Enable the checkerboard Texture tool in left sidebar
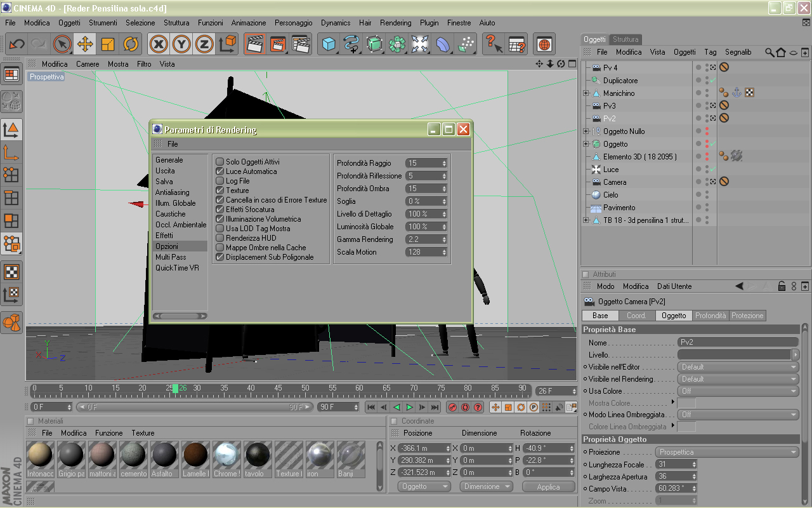This screenshot has width=812, height=508. tap(11, 272)
